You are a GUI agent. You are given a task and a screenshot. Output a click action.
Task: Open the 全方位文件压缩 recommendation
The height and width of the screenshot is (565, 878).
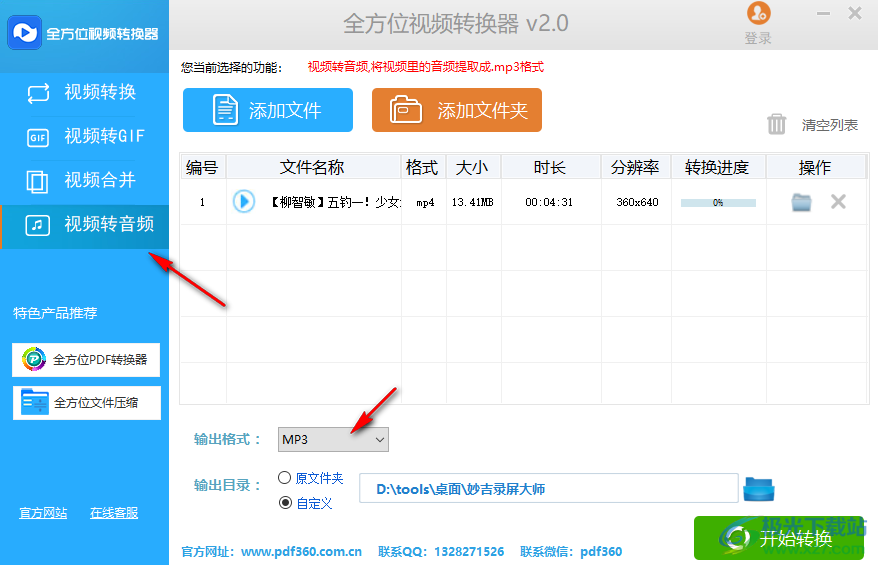point(86,403)
